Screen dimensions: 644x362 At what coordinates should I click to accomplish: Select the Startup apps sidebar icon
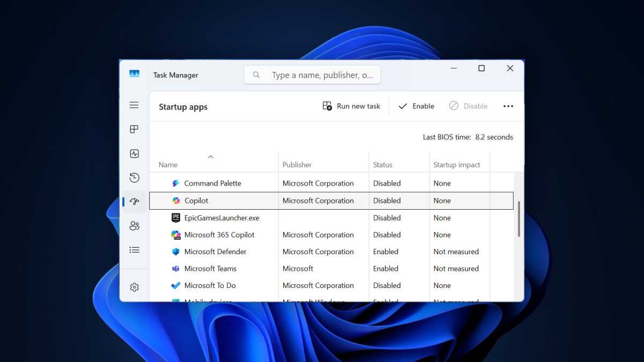pos(134,202)
